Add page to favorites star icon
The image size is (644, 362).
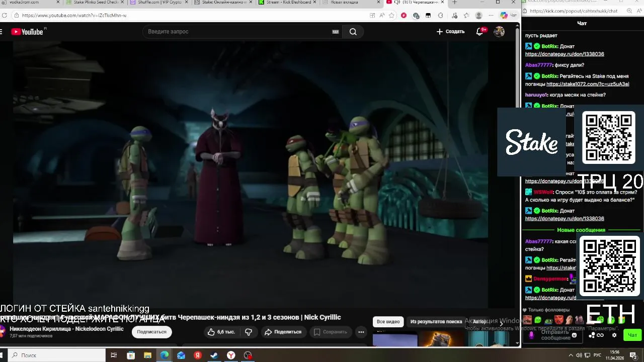(x=391, y=16)
